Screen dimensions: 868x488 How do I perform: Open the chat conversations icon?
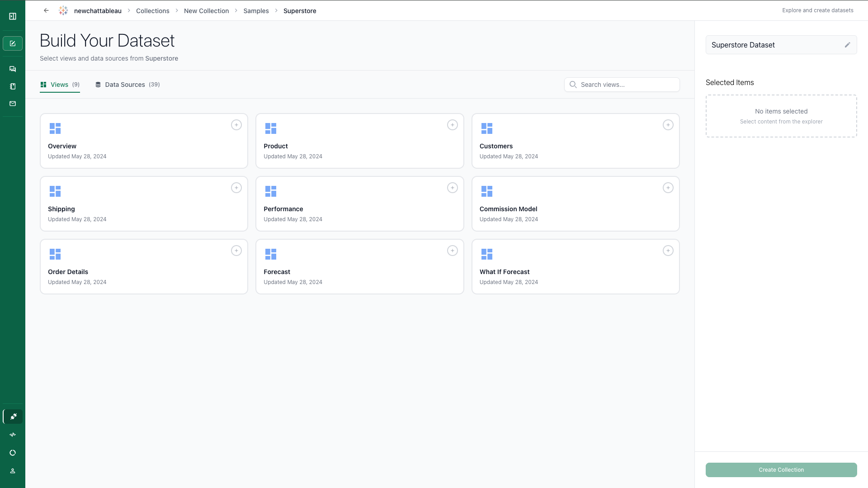coord(12,69)
